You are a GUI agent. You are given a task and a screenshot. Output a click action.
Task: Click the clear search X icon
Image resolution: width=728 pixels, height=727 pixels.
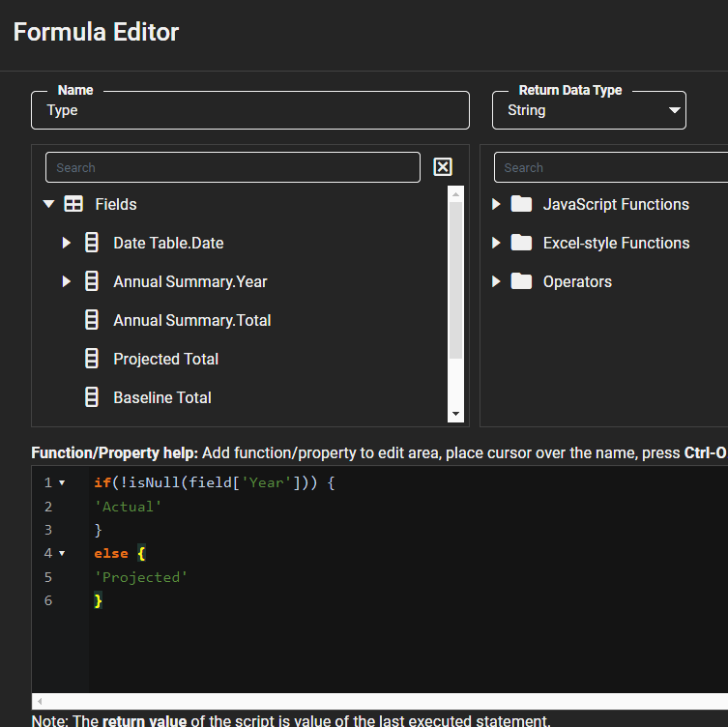[x=443, y=167]
